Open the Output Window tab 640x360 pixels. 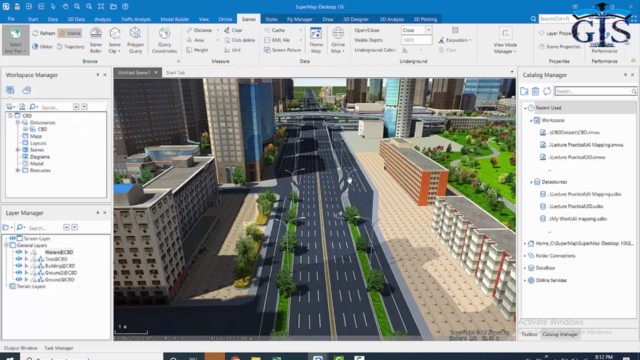[x=20, y=348]
